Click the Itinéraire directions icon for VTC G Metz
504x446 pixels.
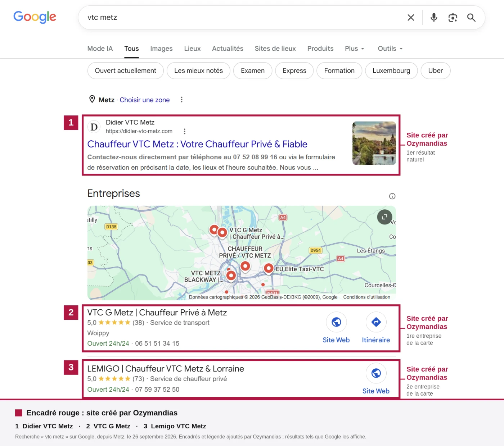coord(376,322)
